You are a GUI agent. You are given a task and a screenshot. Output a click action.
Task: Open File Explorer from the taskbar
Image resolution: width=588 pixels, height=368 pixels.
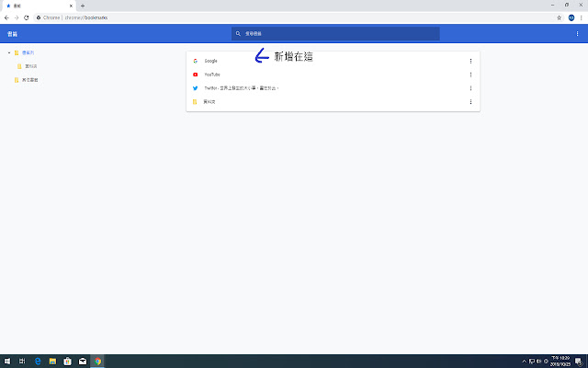pyautogui.click(x=52, y=362)
